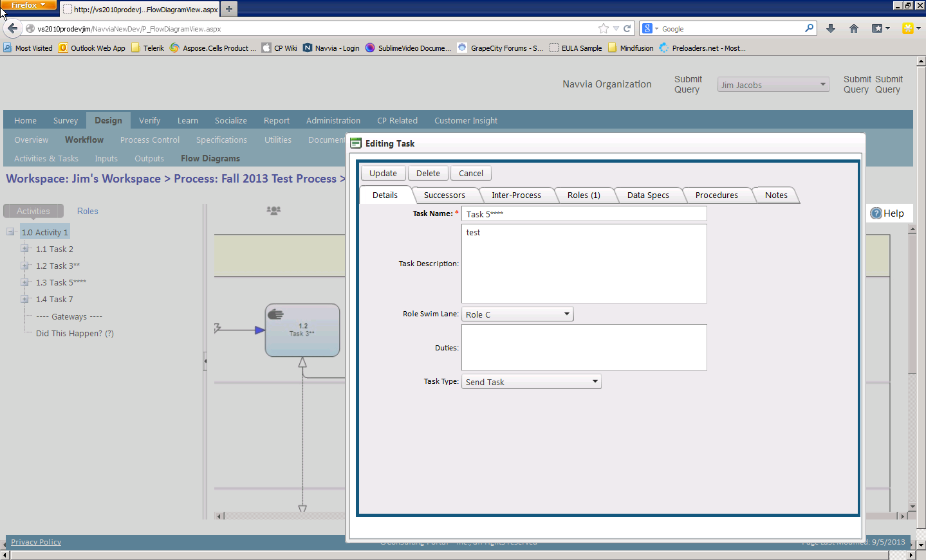Viewport: 926px width, 560px height.
Task: Open the Data Specs tab
Action: (x=648, y=195)
